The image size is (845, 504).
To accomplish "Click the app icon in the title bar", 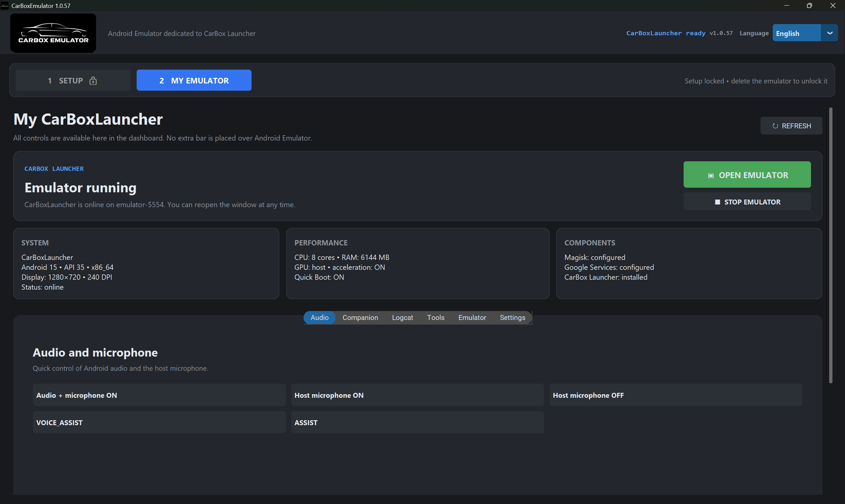I will (5, 5).
